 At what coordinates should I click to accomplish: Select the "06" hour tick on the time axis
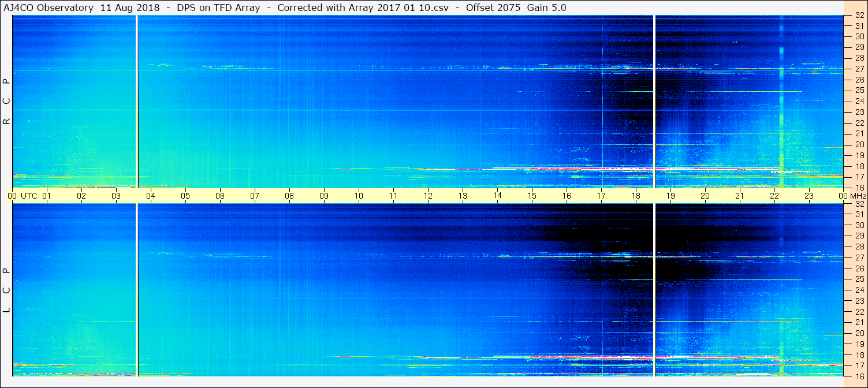(220, 196)
